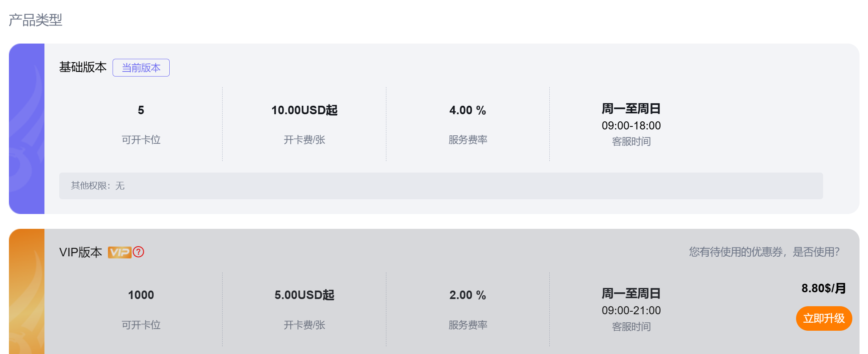
Task: Open the red question mark help icon
Action: point(138,252)
